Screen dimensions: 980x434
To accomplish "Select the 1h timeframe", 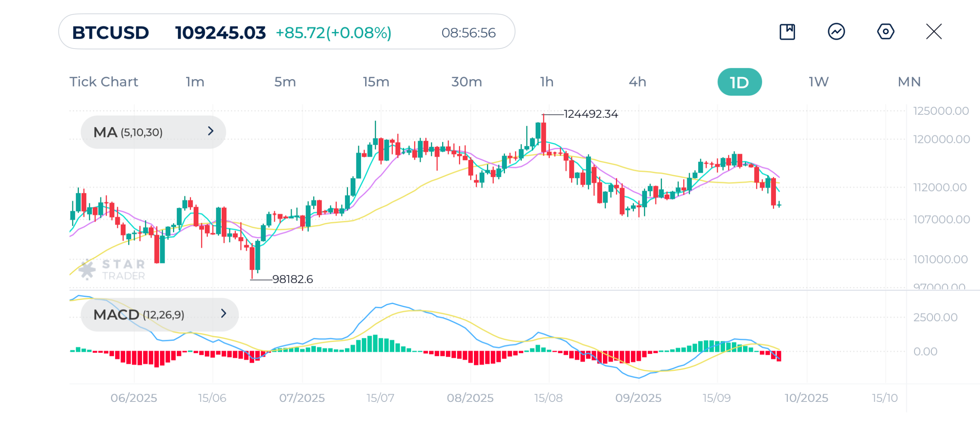I will pyautogui.click(x=547, y=82).
